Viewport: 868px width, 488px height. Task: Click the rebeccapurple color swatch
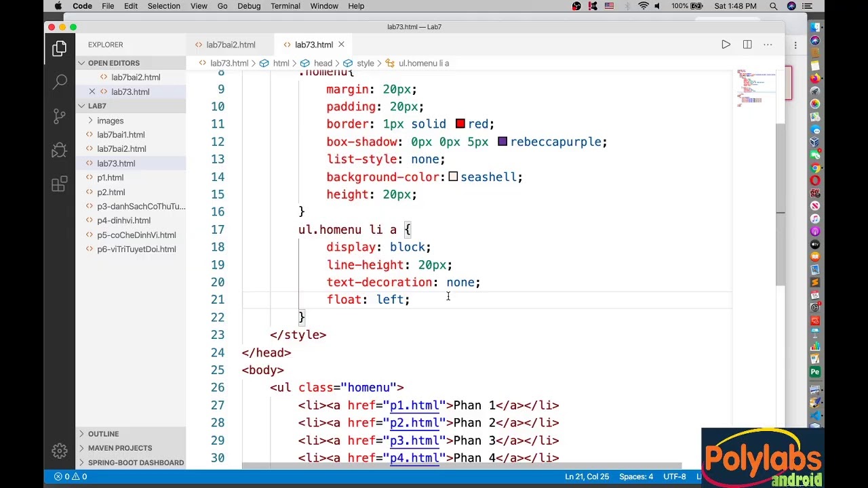(x=502, y=142)
